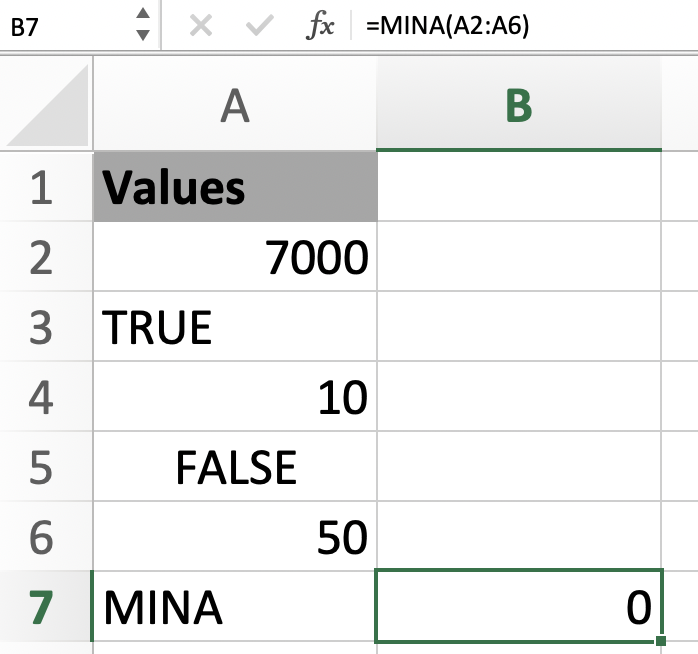The width and height of the screenshot is (698, 654).
Task: Open the Insert Function fx dialog
Action: tap(320, 25)
